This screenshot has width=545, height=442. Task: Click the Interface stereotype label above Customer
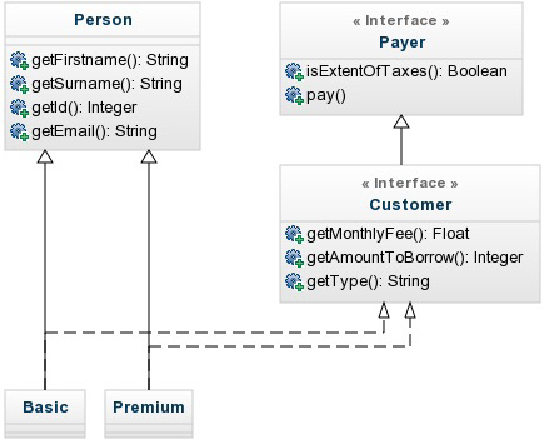pos(410,183)
